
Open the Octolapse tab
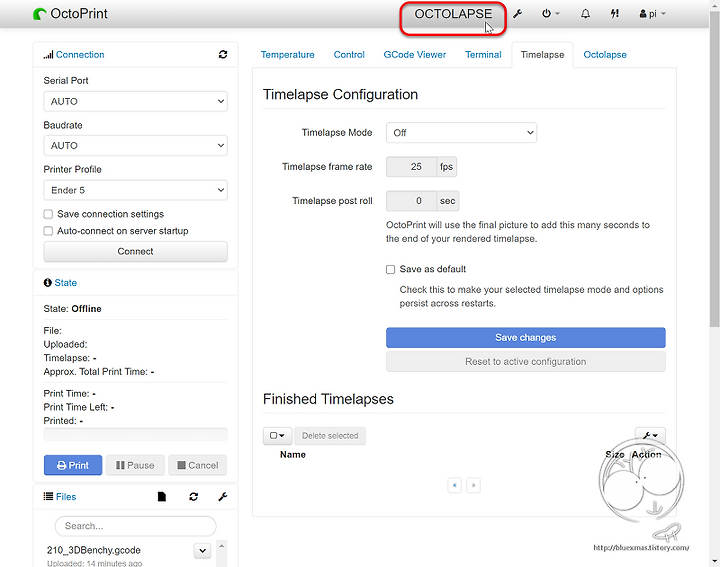click(x=605, y=55)
